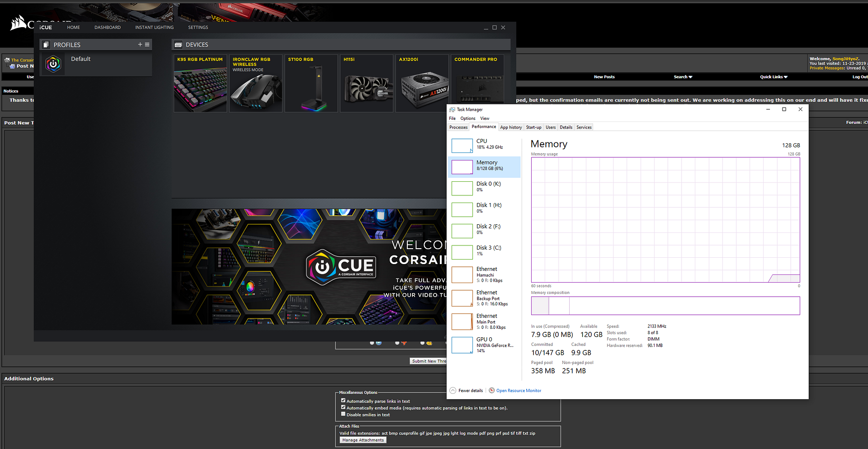
Task: Open iCUE Settings tab
Action: [198, 28]
